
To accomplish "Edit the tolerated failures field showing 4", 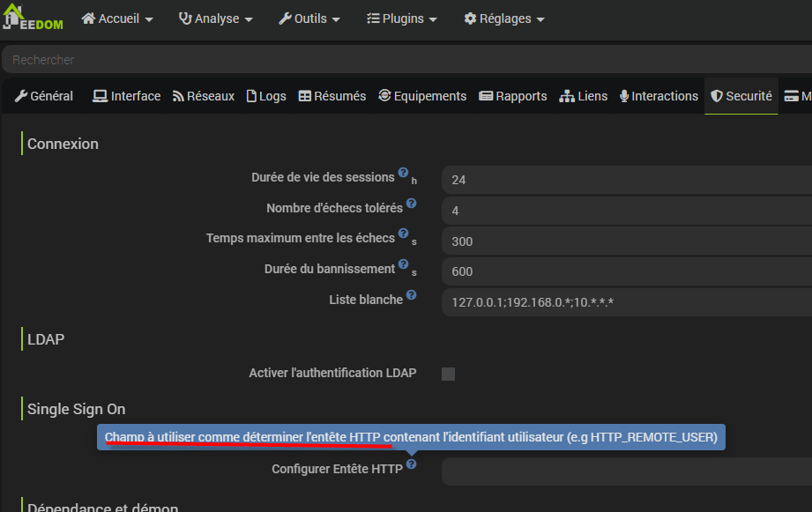I will pos(627,211).
